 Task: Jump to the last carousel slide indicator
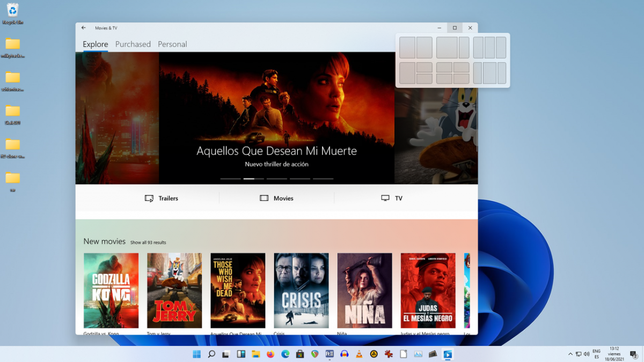coord(323,179)
